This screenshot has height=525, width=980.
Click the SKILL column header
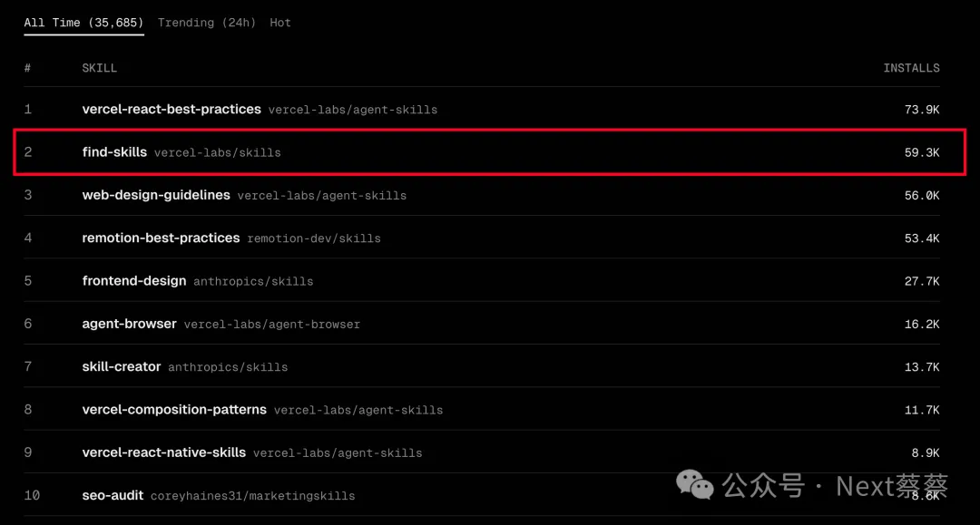[99, 68]
